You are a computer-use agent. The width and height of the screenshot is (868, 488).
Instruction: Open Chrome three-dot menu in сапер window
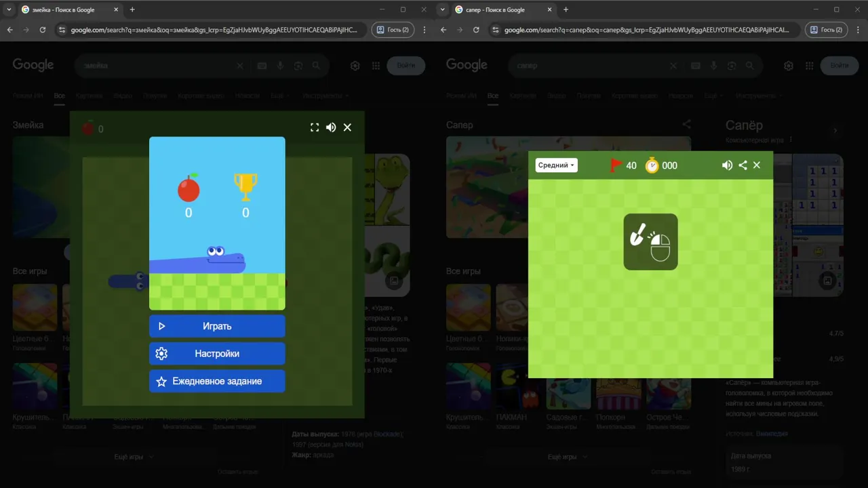click(858, 30)
